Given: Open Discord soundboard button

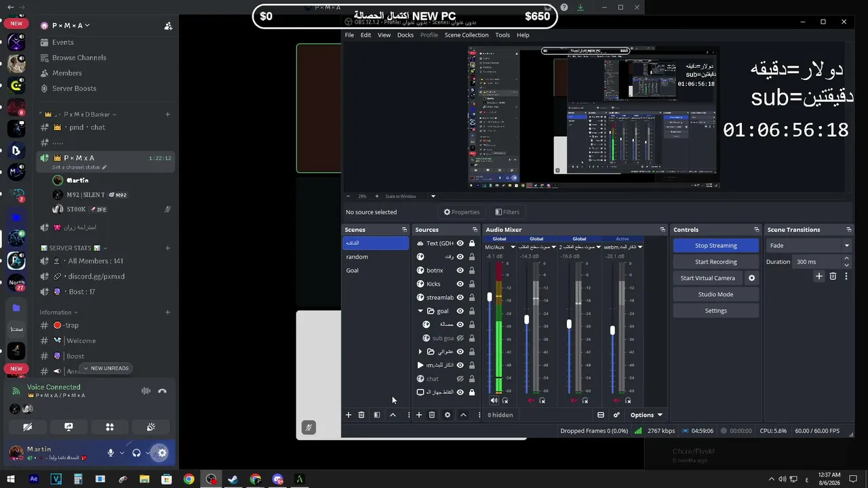Looking at the screenshot, I should pyautogui.click(x=151, y=427).
